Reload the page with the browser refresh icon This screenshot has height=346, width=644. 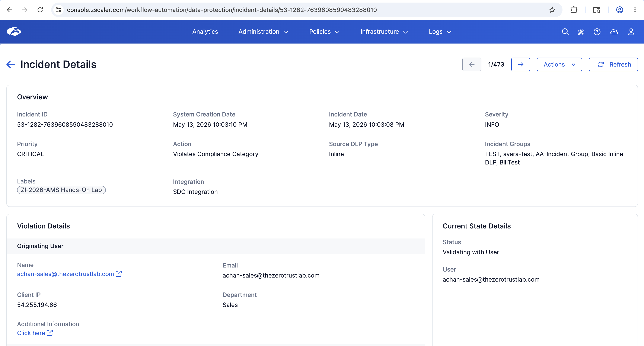[x=40, y=10]
